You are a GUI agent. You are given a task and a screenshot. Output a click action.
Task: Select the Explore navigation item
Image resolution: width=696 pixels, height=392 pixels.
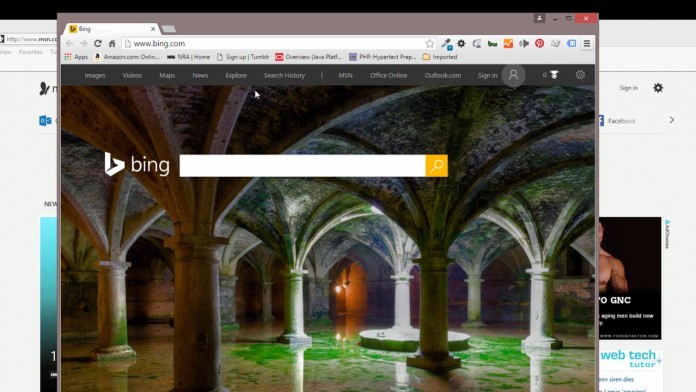point(236,75)
